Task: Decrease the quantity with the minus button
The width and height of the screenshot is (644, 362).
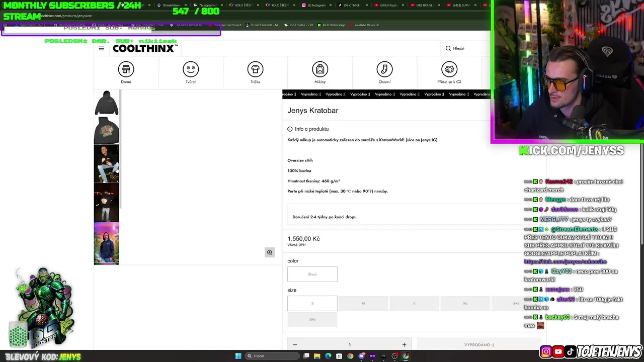Action: coord(295,344)
